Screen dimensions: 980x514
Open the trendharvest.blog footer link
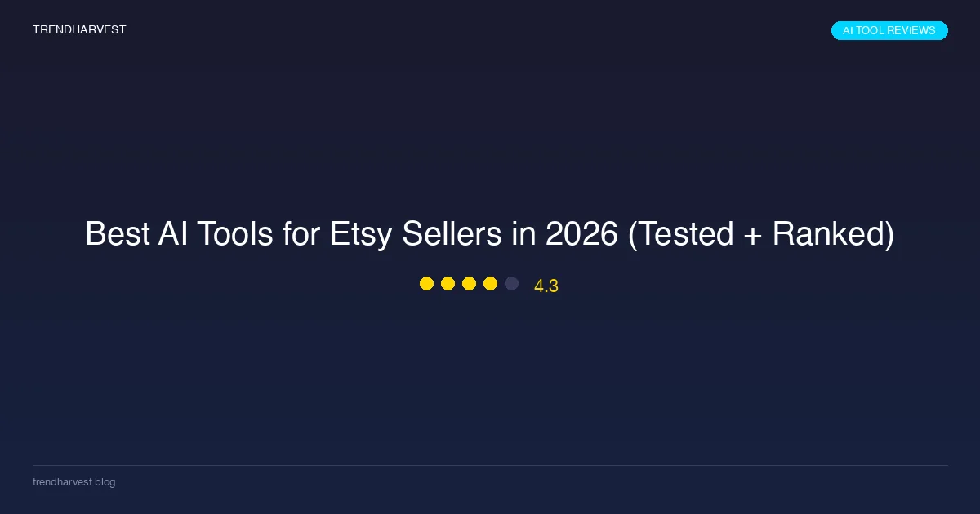73,482
